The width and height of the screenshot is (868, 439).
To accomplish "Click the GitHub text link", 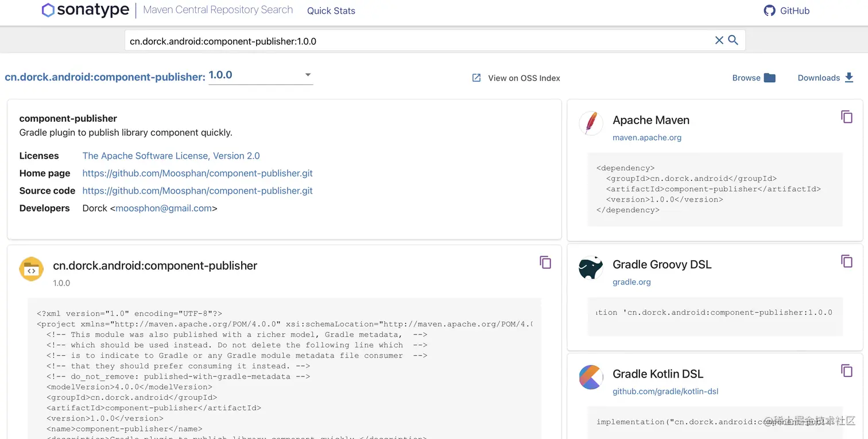I will [x=795, y=11].
